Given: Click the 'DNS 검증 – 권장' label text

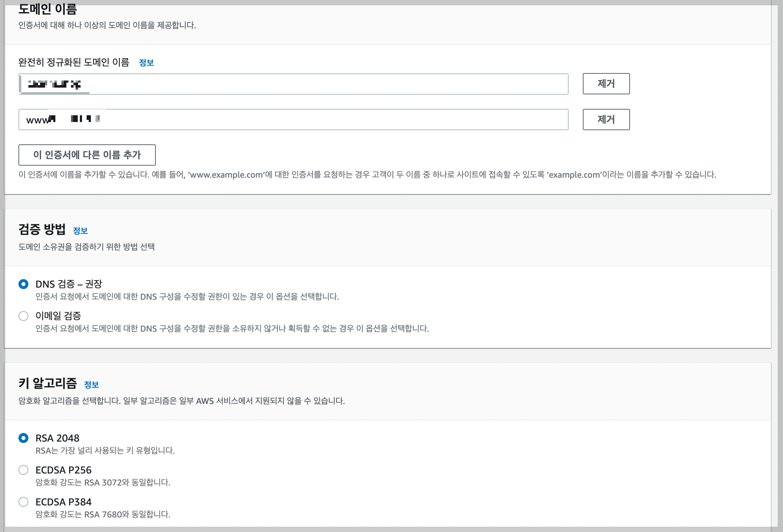Looking at the screenshot, I should 69,284.
